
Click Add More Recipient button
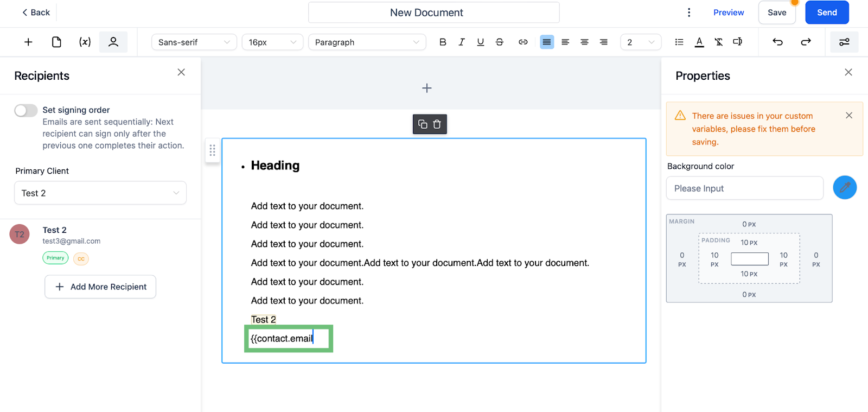coord(100,287)
